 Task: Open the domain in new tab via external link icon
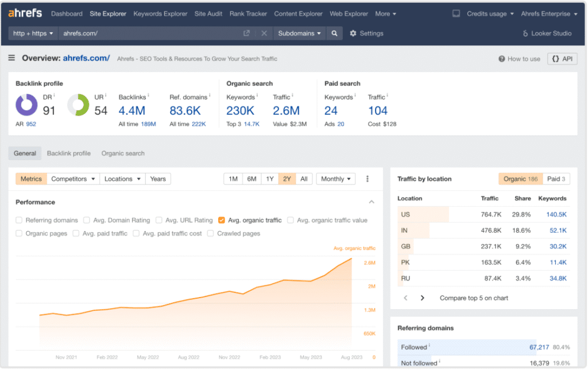coord(246,33)
